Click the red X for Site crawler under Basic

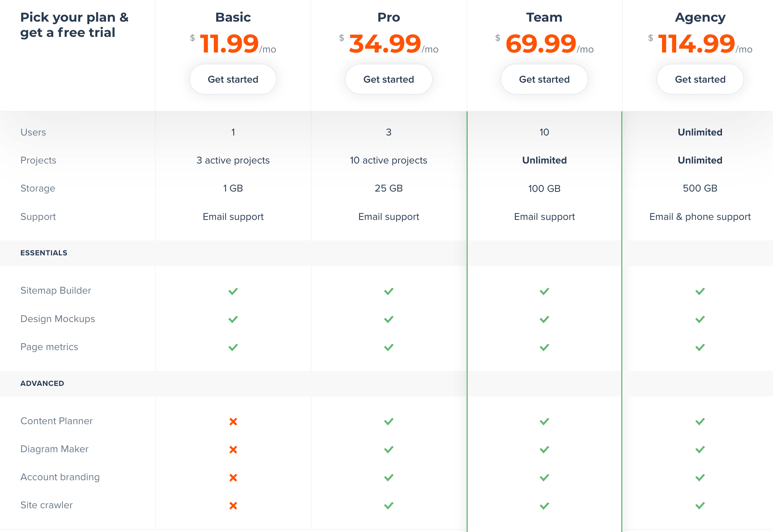(x=233, y=505)
